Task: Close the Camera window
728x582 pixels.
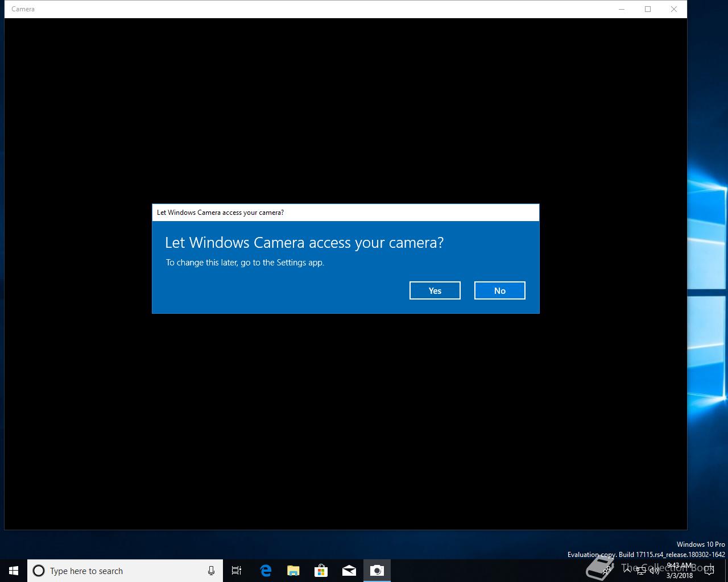Action: click(x=674, y=9)
